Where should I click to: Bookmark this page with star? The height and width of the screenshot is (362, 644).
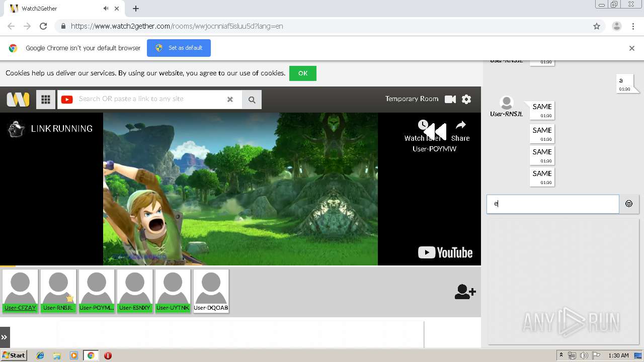pyautogui.click(x=597, y=26)
